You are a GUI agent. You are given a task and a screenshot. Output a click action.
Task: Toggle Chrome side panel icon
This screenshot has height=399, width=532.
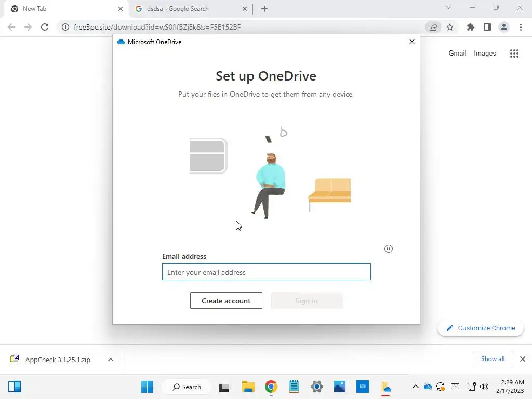click(487, 27)
